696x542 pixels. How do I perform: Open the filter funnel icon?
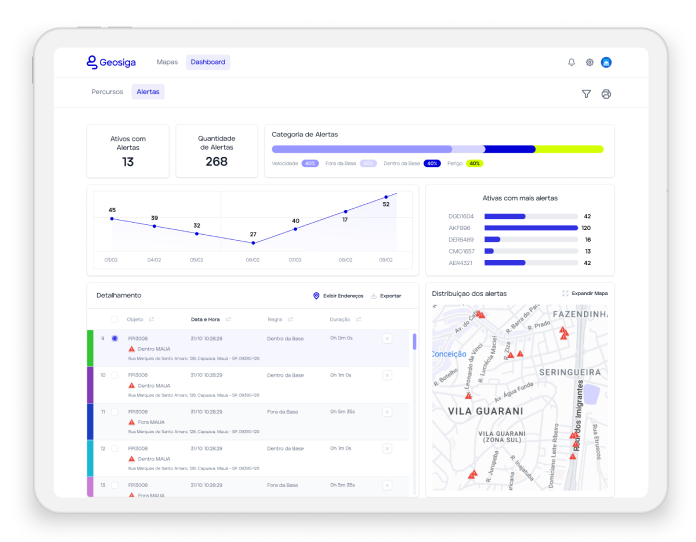pos(586,94)
